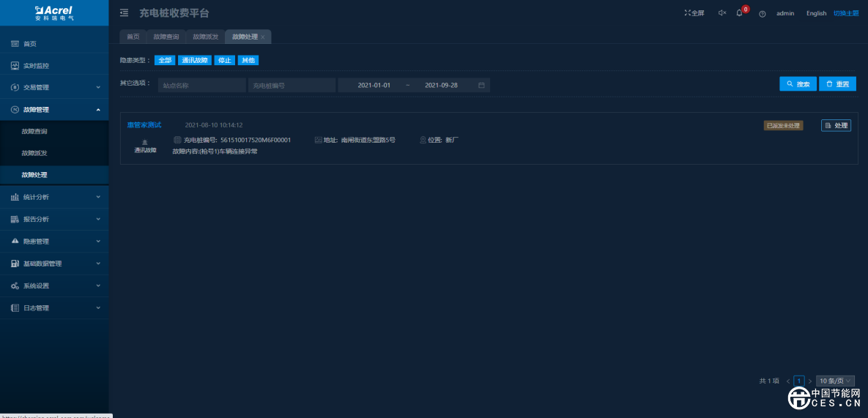The image size is (868, 418).
Task: Switch language to English
Action: click(x=816, y=13)
